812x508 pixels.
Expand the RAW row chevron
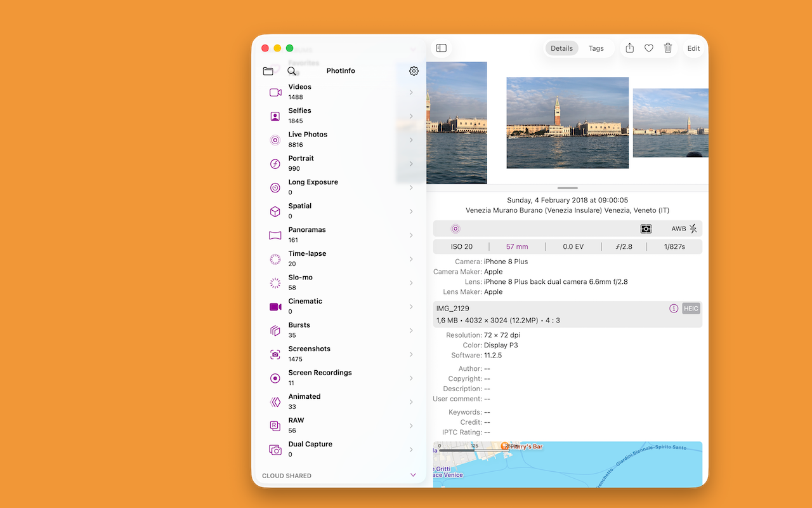411,425
